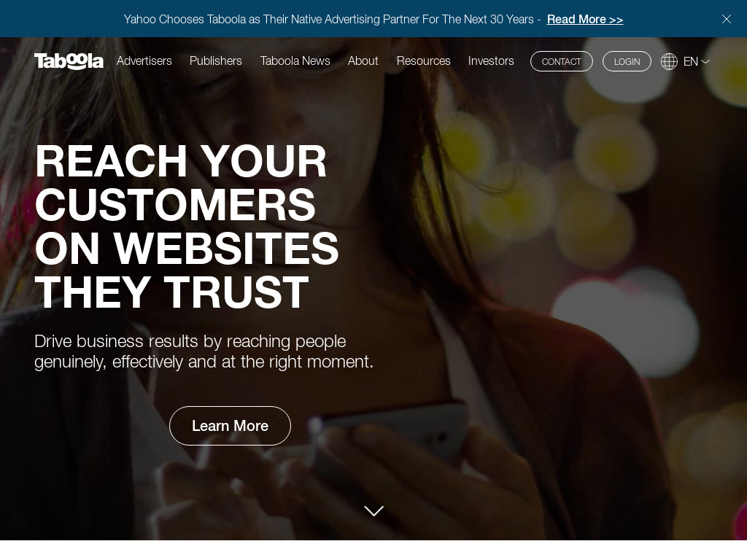Screen dimensions: 747x560
Task: Click the CONTACT button
Action: [561, 61]
